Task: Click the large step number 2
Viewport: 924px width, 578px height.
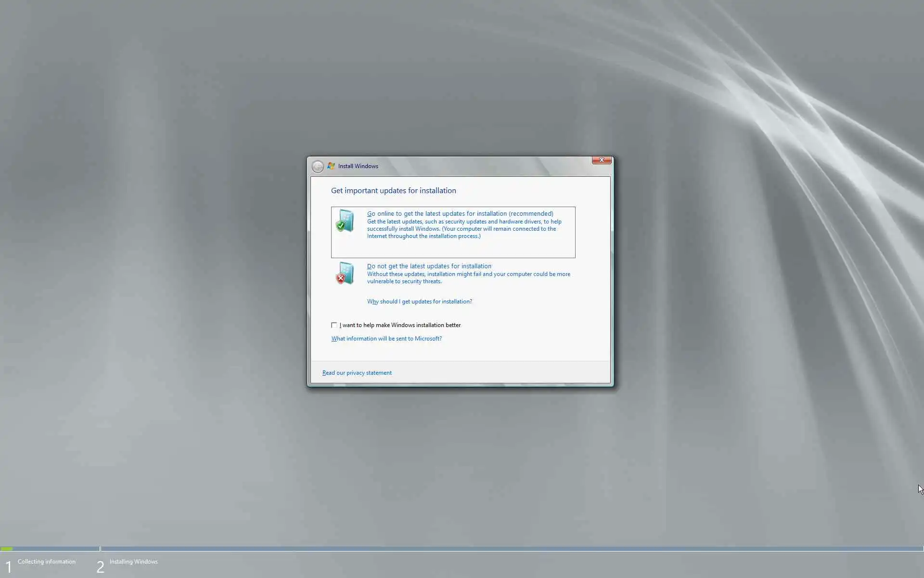Action: (x=100, y=567)
